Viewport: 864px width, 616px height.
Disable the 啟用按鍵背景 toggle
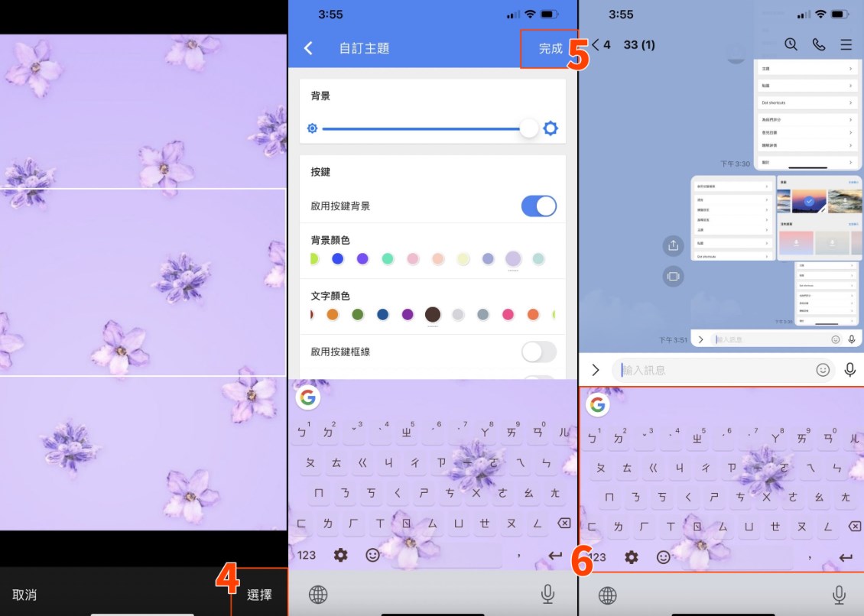(538, 206)
